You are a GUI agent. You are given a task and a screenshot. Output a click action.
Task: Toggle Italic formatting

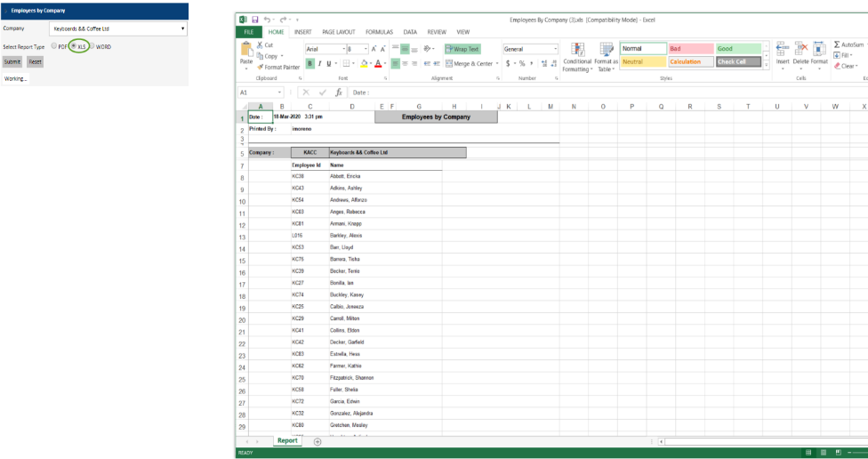(x=319, y=64)
